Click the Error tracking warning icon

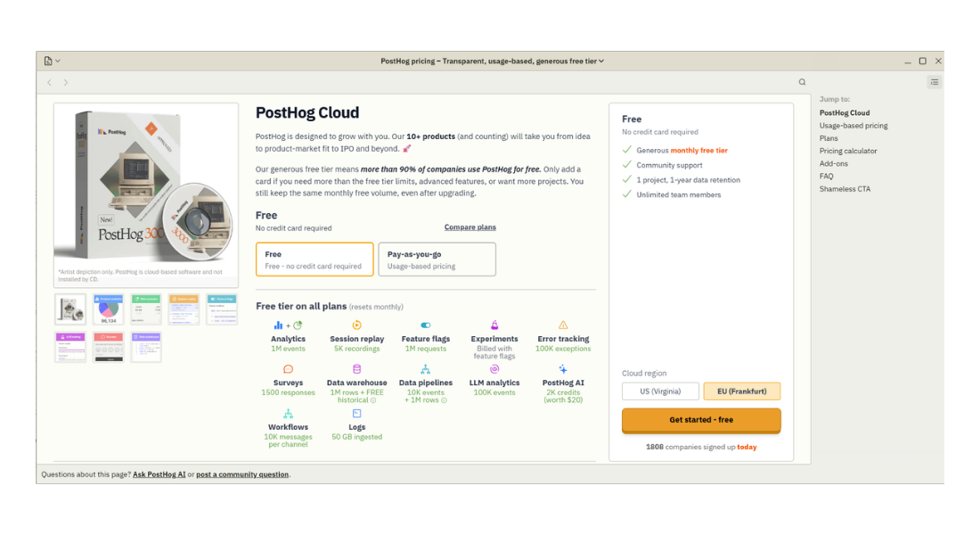click(563, 325)
